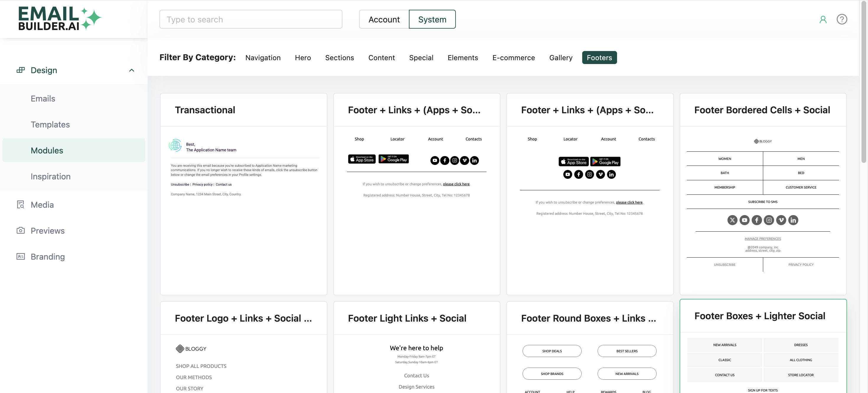Image resolution: width=868 pixels, height=393 pixels.
Task: Click the Design section icon in sidebar
Action: (x=21, y=70)
